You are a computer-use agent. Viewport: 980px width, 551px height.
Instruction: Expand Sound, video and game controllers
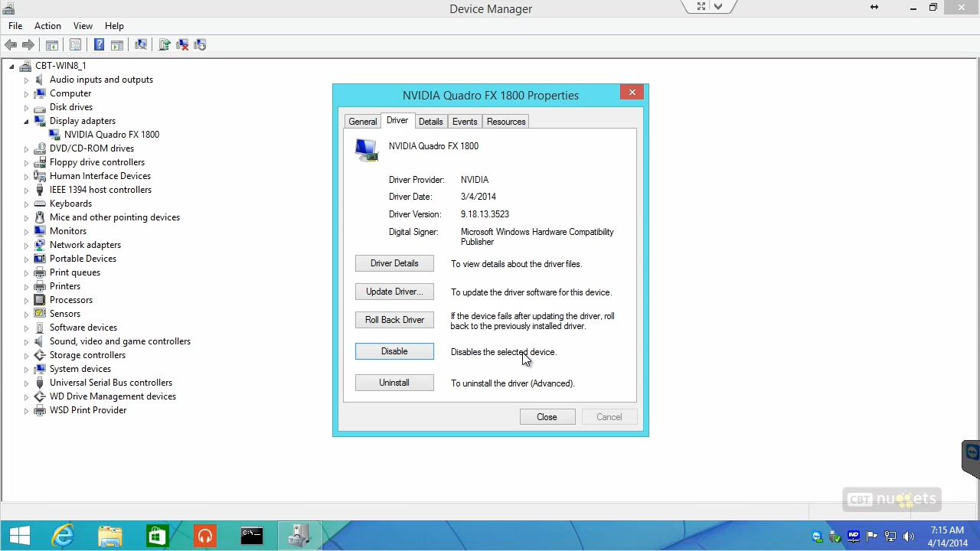coord(26,341)
